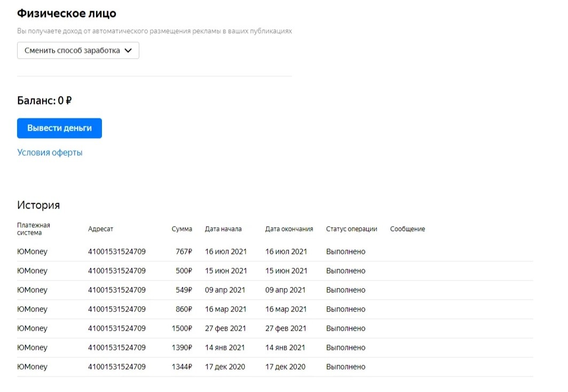Open the Сменить способ заработка dropdown
The width and height of the screenshot is (568, 392).
click(78, 50)
